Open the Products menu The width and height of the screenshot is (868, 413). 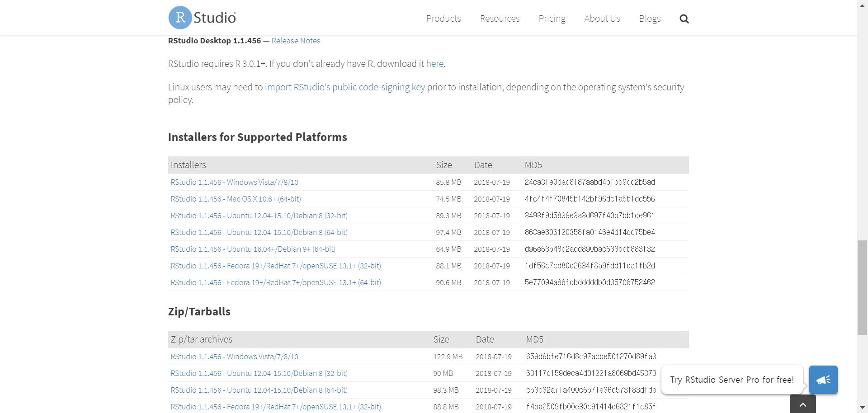(443, 19)
